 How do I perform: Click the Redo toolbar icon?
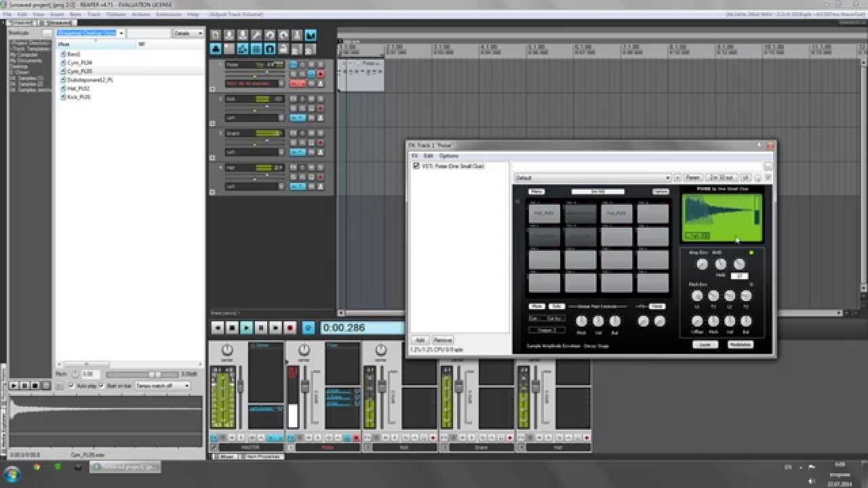pos(283,35)
